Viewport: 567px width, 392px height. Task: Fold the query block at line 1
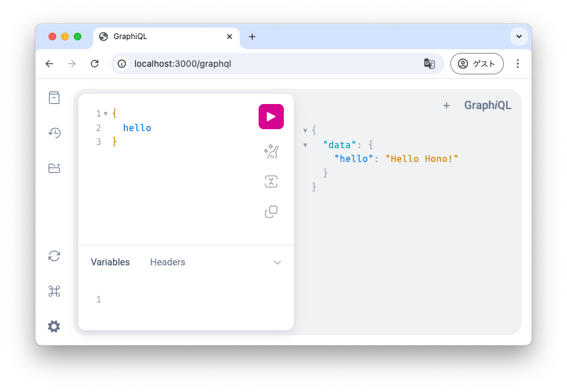tap(105, 114)
